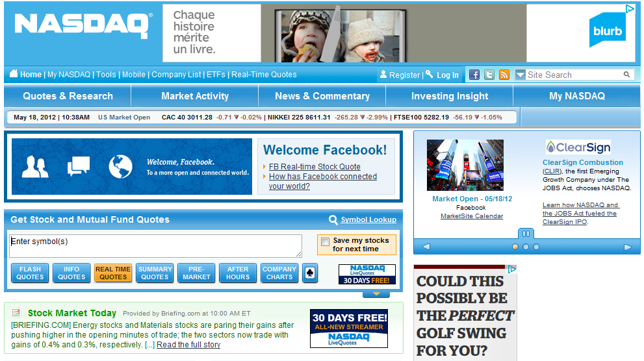Open the MarketSite Calendar link

(x=472, y=216)
